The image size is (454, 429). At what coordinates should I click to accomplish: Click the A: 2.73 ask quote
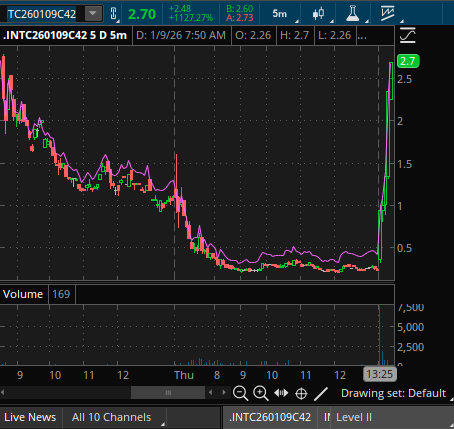pos(240,18)
